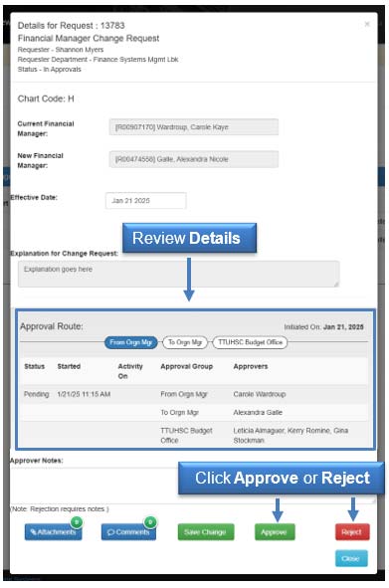Click the attachments count badge

[x=77, y=521]
